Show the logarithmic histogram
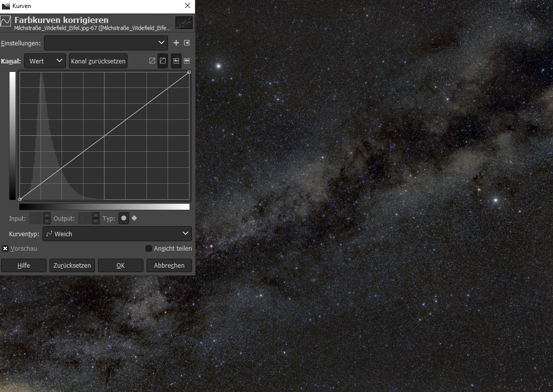 click(x=187, y=61)
